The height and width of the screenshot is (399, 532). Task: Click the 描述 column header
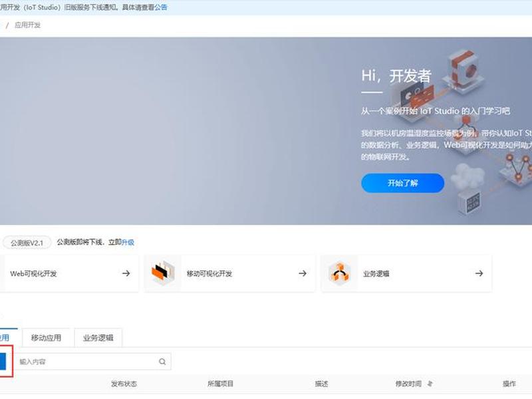pyautogui.click(x=321, y=384)
